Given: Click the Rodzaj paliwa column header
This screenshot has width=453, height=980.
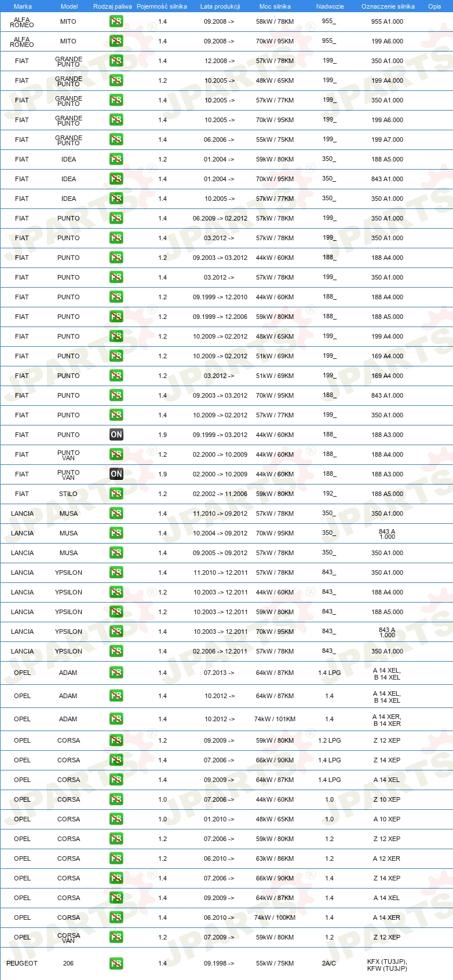Looking at the screenshot, I should (112, 6).
